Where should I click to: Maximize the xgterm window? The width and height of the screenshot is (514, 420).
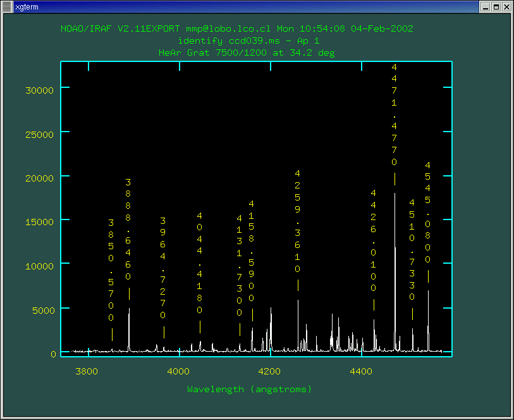496,7
